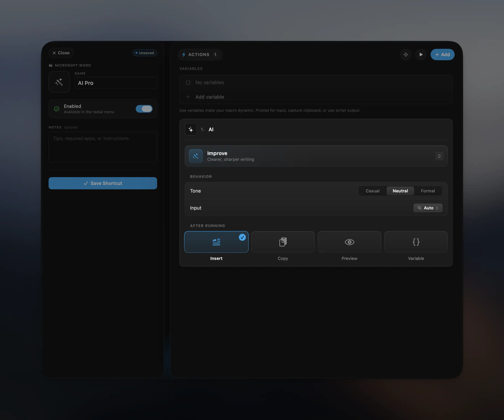Click the Tone row label
This screenshot has height=420, width=504.
[x=195, y=191]
